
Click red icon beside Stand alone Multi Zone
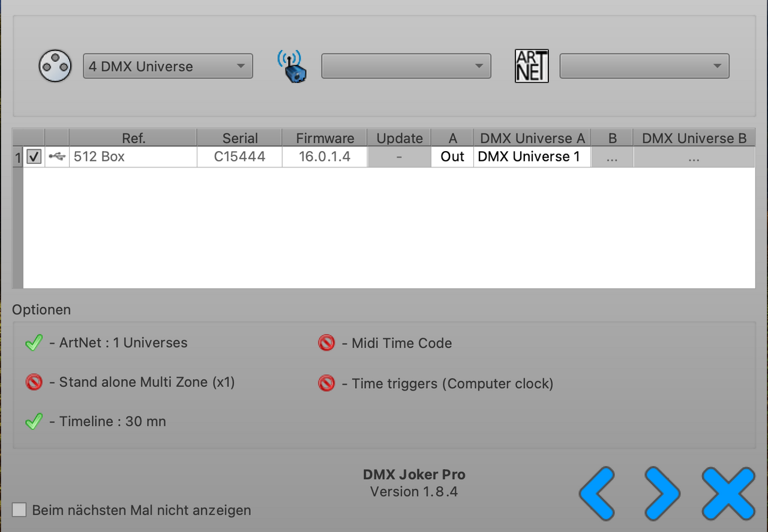tap(34, 382)
